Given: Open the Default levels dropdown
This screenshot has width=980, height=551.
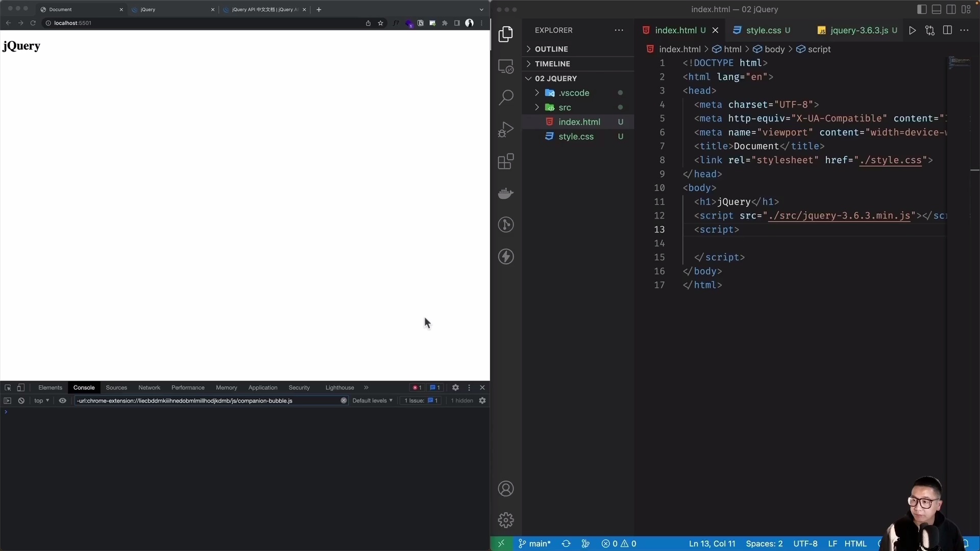Looking at the screenshot, I should (x=373, y=400).
